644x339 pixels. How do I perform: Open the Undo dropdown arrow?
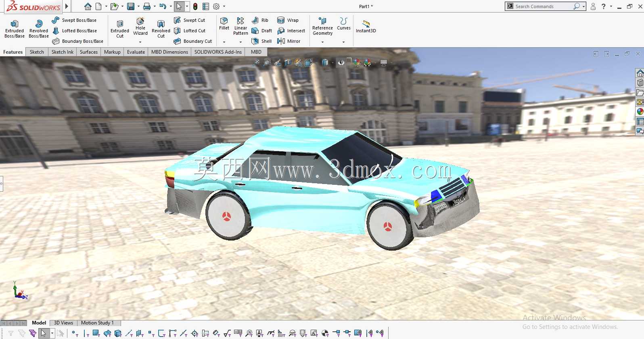171,6
